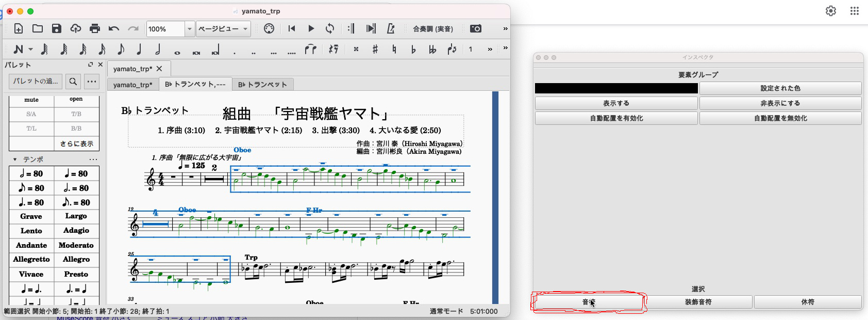Click the metronome icon in playback toolbar
This screenshot has width=868, height=320.
tap(391, 29)
